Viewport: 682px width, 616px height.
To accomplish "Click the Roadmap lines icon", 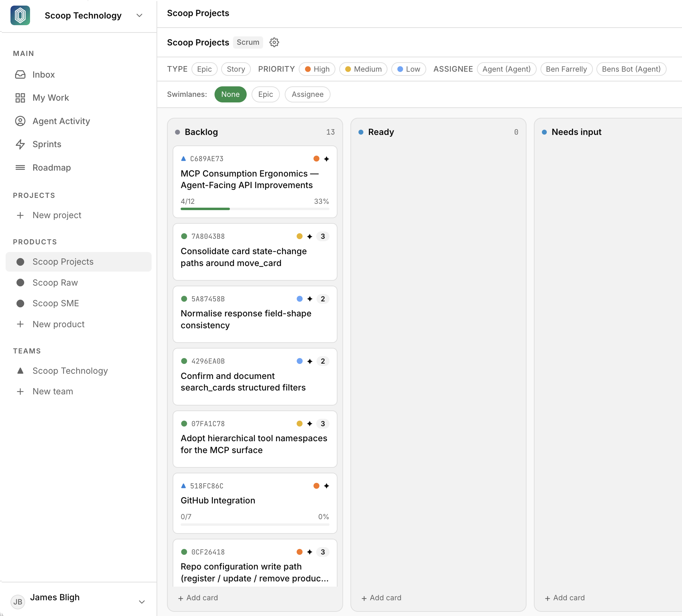I will pos(20,167).
